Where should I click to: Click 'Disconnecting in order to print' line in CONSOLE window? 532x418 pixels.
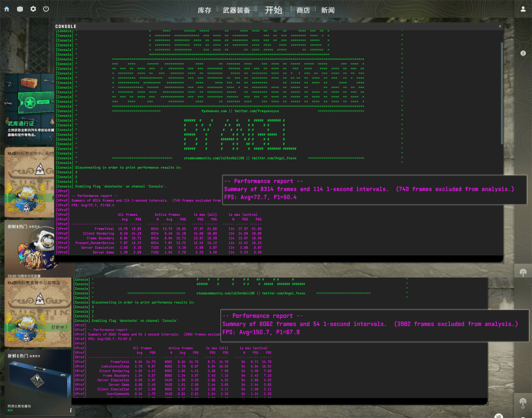129,168
